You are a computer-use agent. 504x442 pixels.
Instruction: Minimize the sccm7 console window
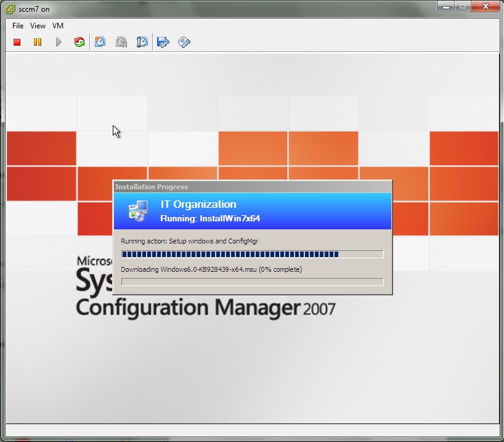pyautogui.click(x=446, y=7)
